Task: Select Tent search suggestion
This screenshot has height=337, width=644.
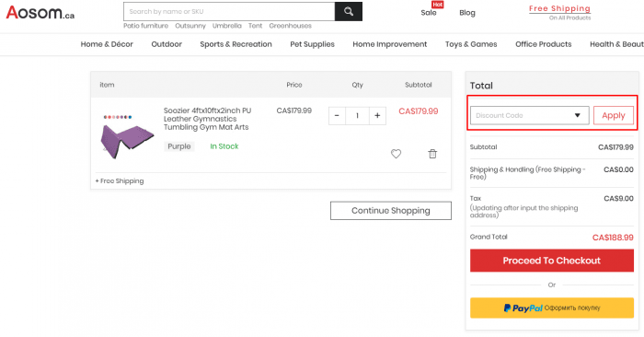Action: tap(255, 26)
